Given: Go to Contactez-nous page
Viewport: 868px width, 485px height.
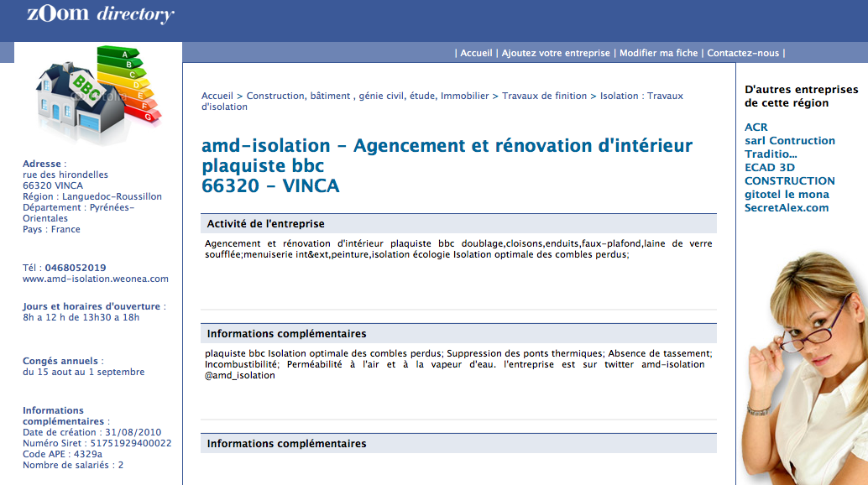Looking at the screenshot, I should coord(742,53).
